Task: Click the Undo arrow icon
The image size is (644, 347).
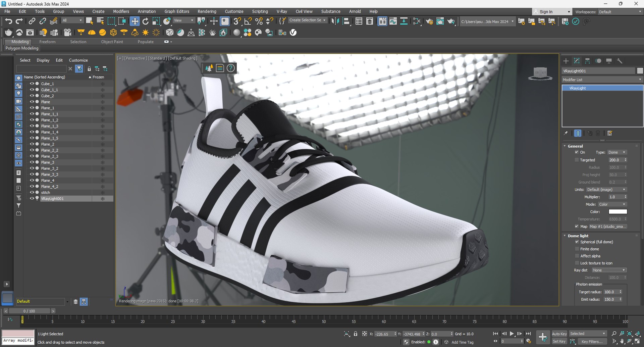Action: 8,21
